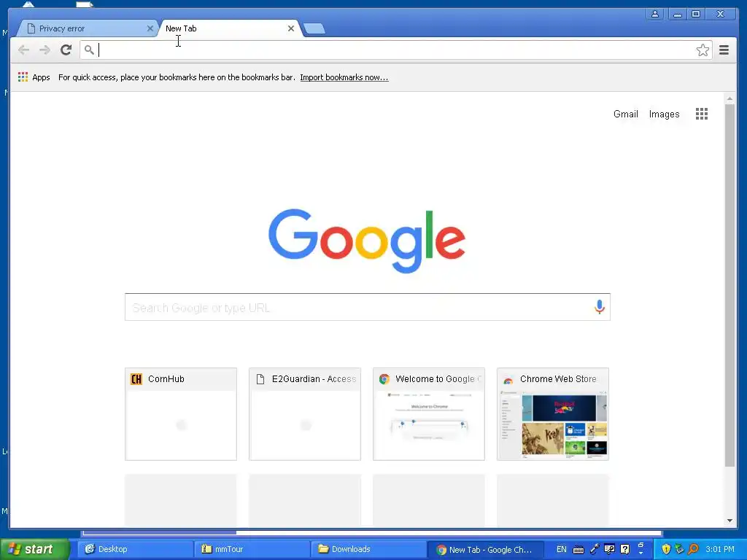Click the Google search box
The width and height of the screenshot is (747, 560).
(368, 307)
